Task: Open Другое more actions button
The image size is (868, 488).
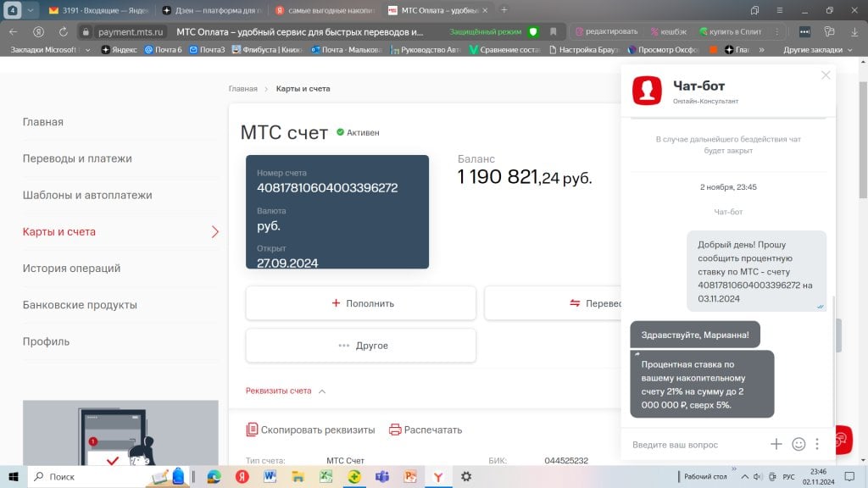Action: [361, 346]
